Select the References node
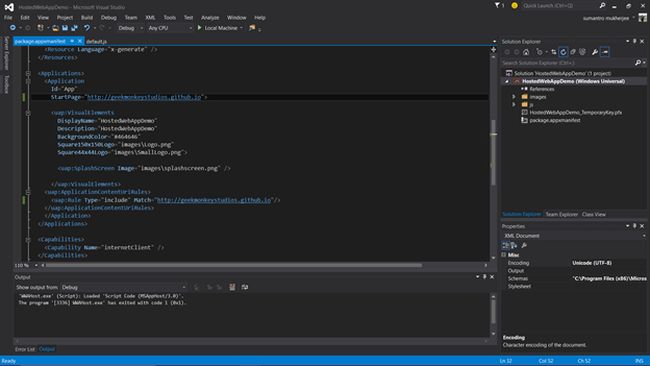Viewport: 650px width, 366px height. (x=541, y=89)
